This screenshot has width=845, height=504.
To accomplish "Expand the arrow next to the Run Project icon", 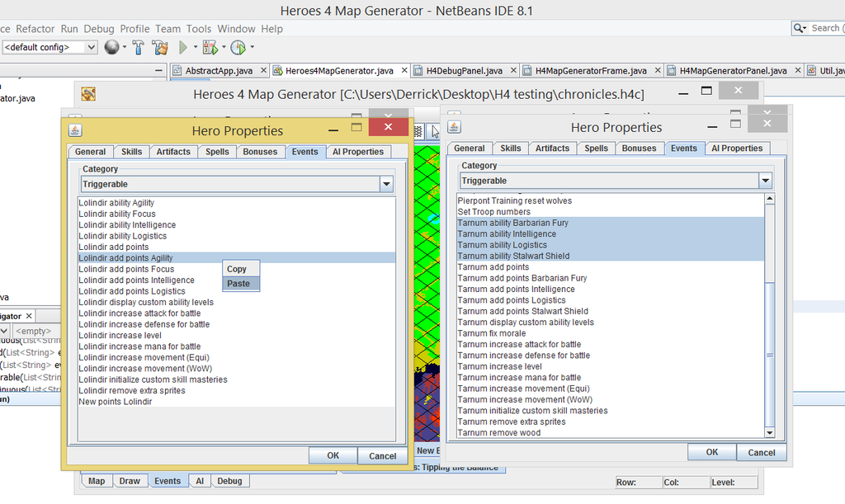I will (195, 47).
